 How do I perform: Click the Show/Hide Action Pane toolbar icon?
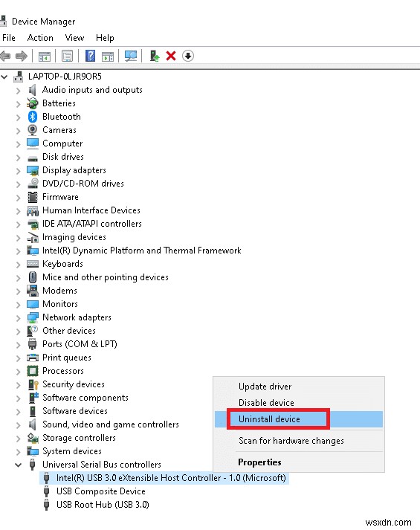(x=108, y=56)
